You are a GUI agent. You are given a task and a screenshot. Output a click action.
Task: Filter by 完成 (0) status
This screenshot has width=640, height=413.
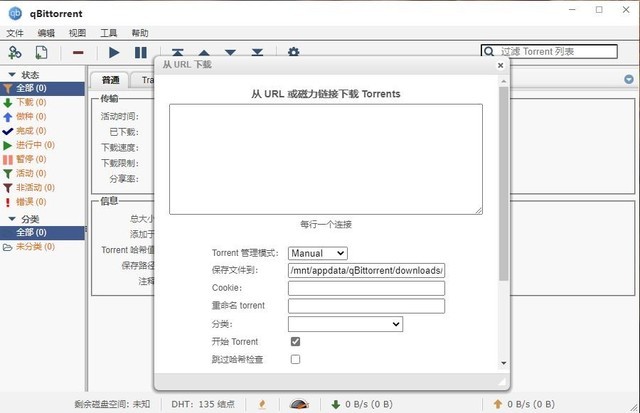[42, 131]
